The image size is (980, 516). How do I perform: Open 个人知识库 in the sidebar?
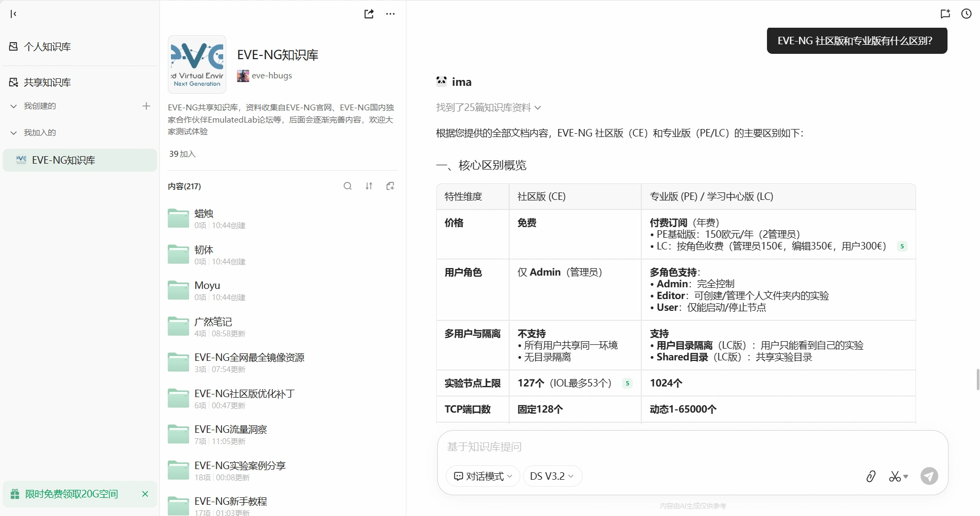tap(47, 47)
